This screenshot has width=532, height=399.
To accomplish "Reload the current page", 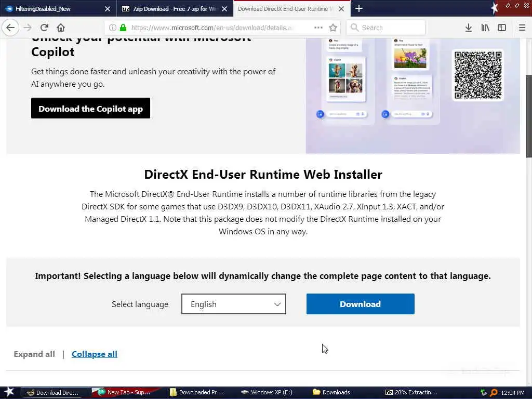I will pyautogui.click(x=44, y=28).
